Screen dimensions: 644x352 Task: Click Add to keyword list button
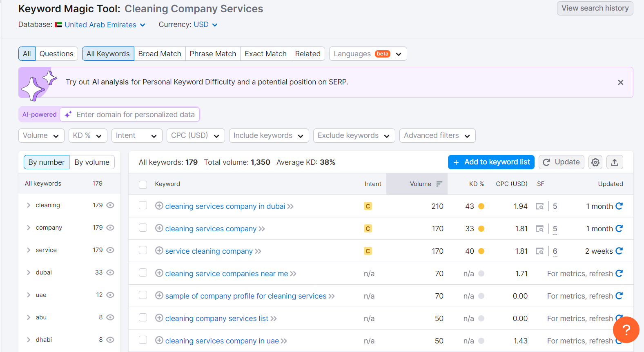point(491,162)
